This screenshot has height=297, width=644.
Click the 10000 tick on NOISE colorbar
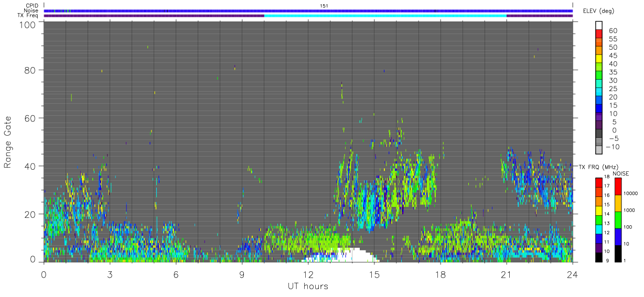pyautogui.click(x=630, y=193)
